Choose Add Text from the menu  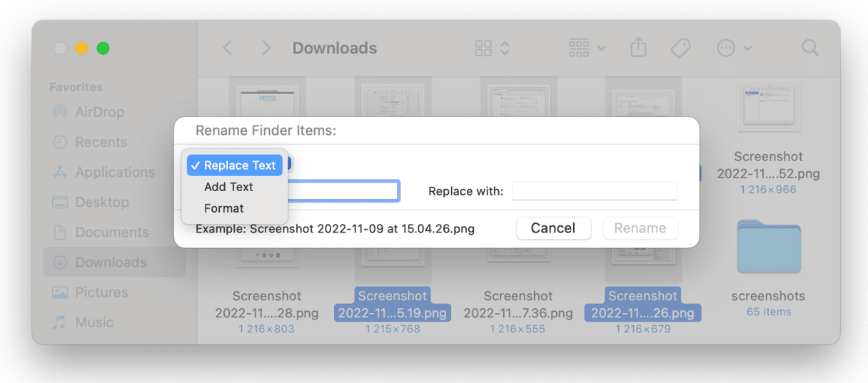pos(228,187)
